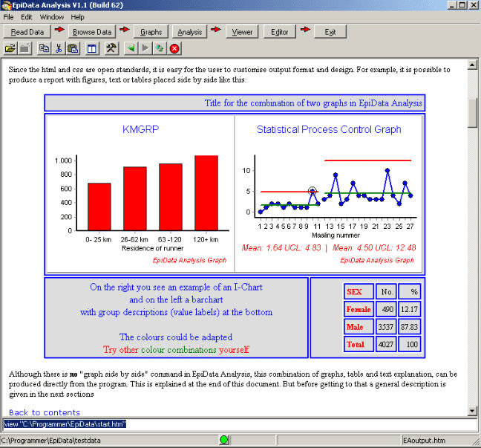The height and width of the screenshot is (448, 481).
Task: Click 'The colours could be adapted' text
Action: point(176,337)
